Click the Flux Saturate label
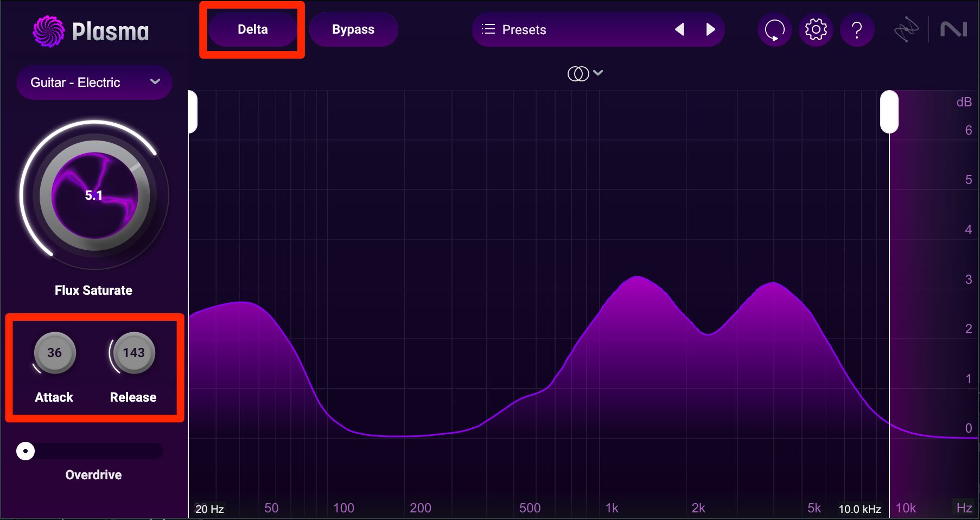Viewport: 980px width, 520px height. (93, 290)
